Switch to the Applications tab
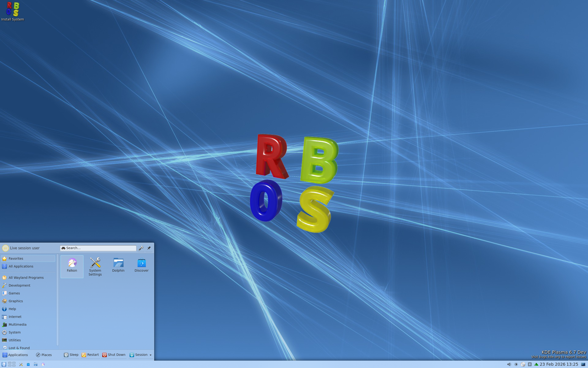588x368 pixels. (x=15, y=355)
